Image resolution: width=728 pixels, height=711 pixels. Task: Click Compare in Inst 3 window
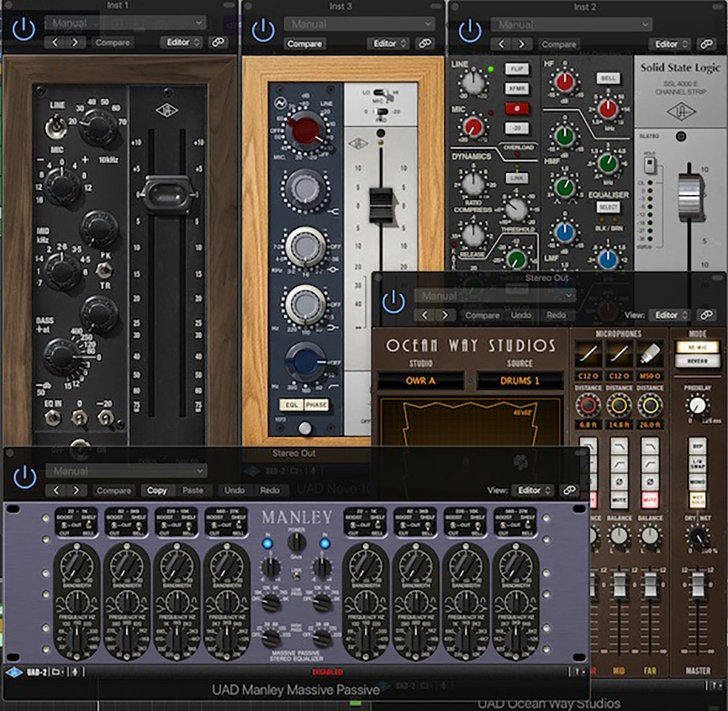click(304, 44)
